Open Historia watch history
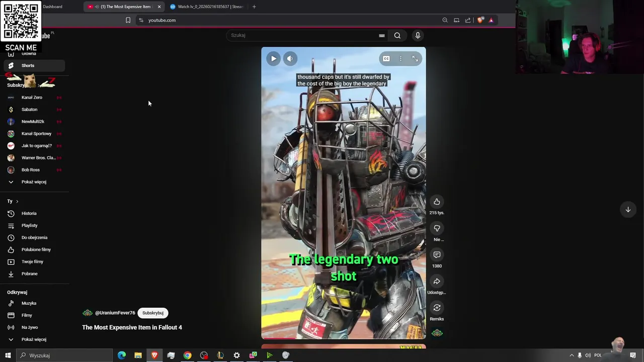This screenshot has height=362, width=644. pos(34,214)
